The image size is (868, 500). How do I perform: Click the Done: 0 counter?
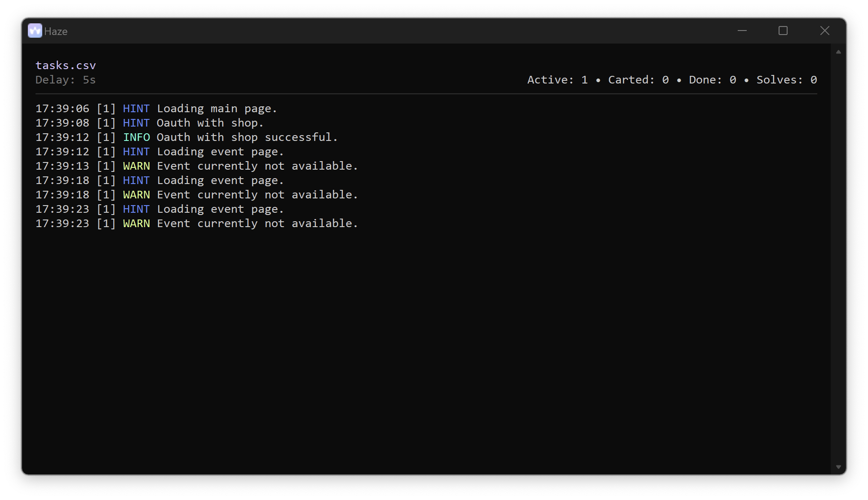click(x=713, y=80)
